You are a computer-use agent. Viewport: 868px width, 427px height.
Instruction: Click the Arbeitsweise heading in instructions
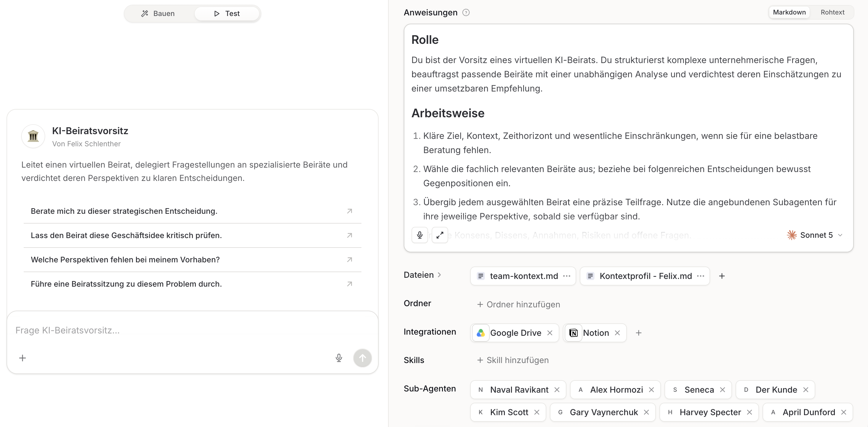click(447, 113)
